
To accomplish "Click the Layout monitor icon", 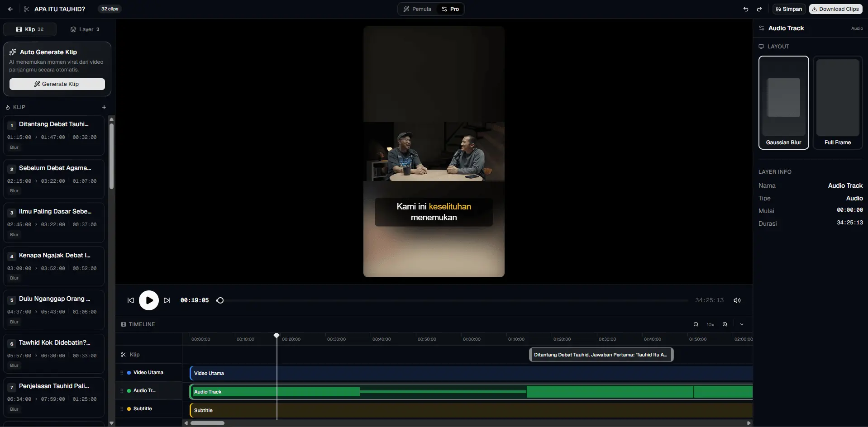I will point(761,47).
